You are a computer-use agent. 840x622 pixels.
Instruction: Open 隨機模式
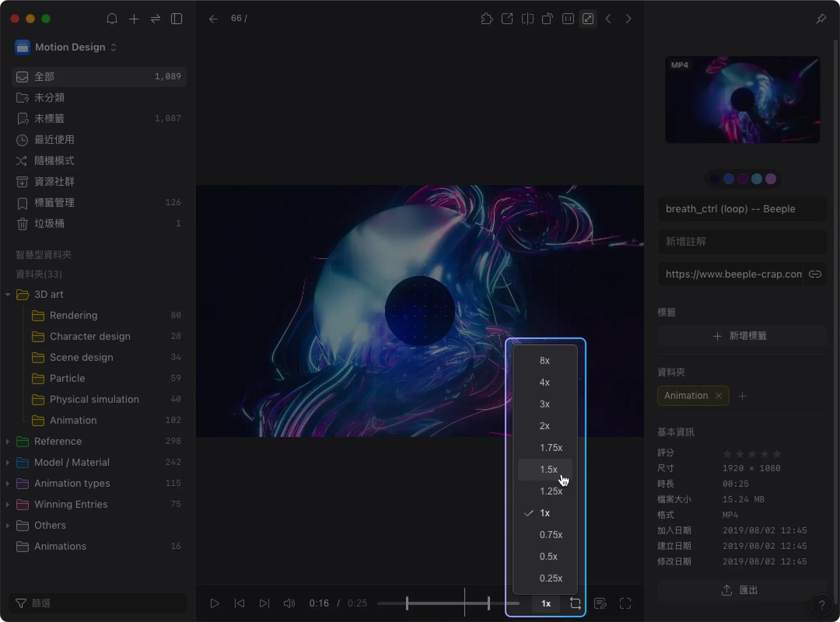point(99,160)
